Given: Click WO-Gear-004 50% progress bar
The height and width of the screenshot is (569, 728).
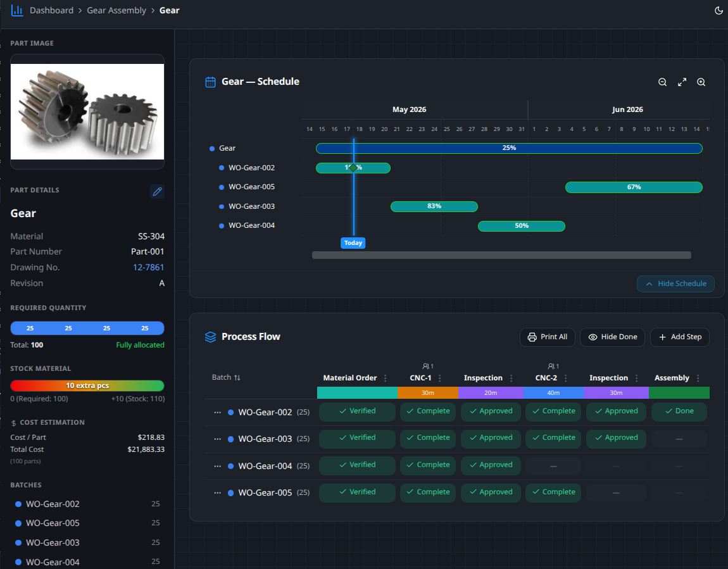Looking at the screenshot, I should tap(522, 226).
